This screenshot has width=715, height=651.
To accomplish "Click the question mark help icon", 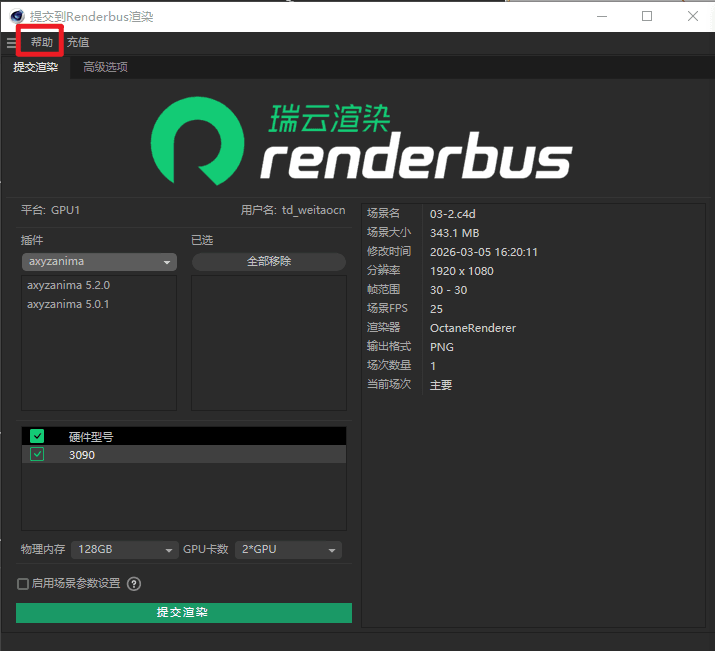I will tap(134, 584).
